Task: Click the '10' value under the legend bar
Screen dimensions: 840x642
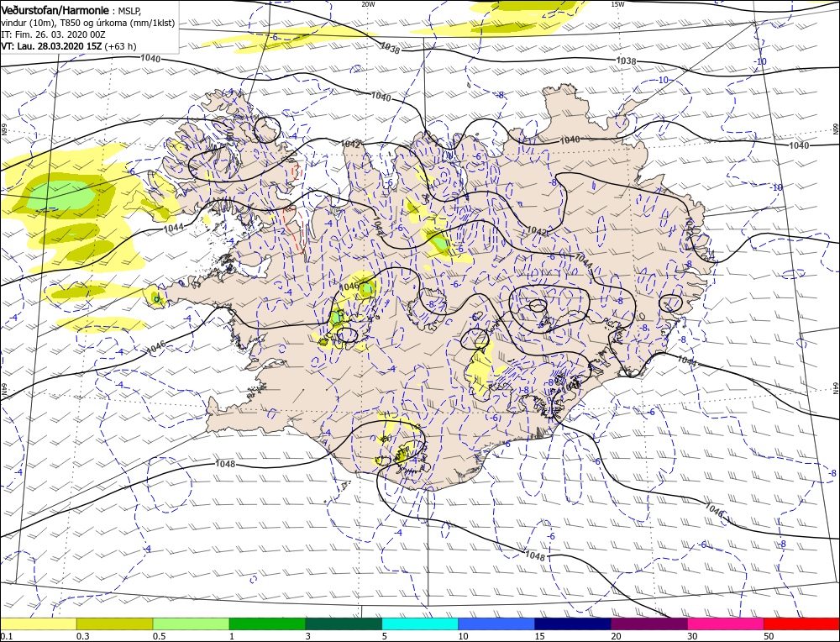Action: pyautogui.click(x=464, y=636)
